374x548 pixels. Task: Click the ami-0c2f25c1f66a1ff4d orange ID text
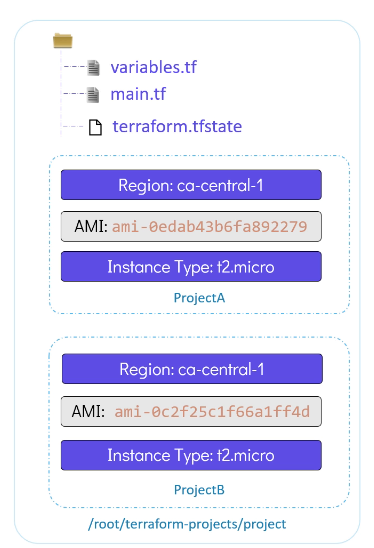coord(212,412)
